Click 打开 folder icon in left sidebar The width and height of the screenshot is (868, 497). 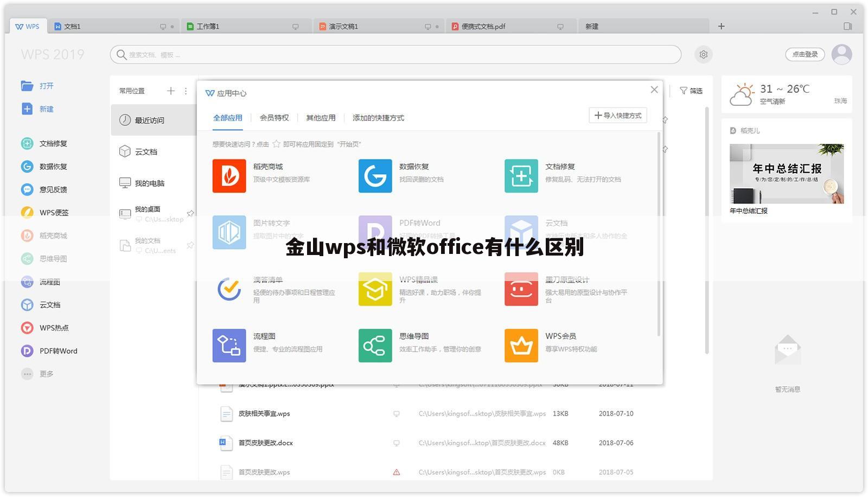[27, 86]
